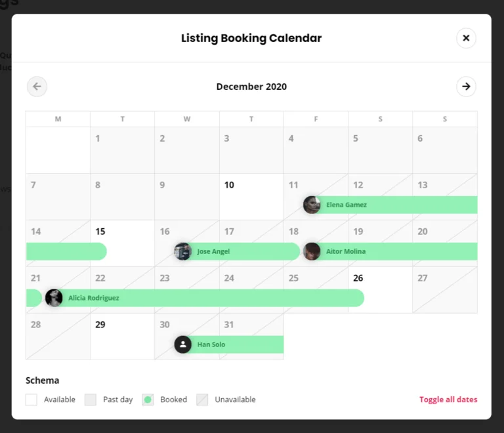This screenshot has height=433, width=504.
Task: Click the Toggle all dates link
Action: [448, 400]
